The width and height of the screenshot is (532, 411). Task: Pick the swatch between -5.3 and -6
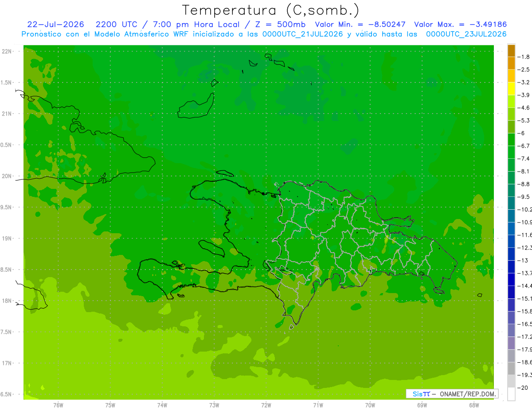511,127
